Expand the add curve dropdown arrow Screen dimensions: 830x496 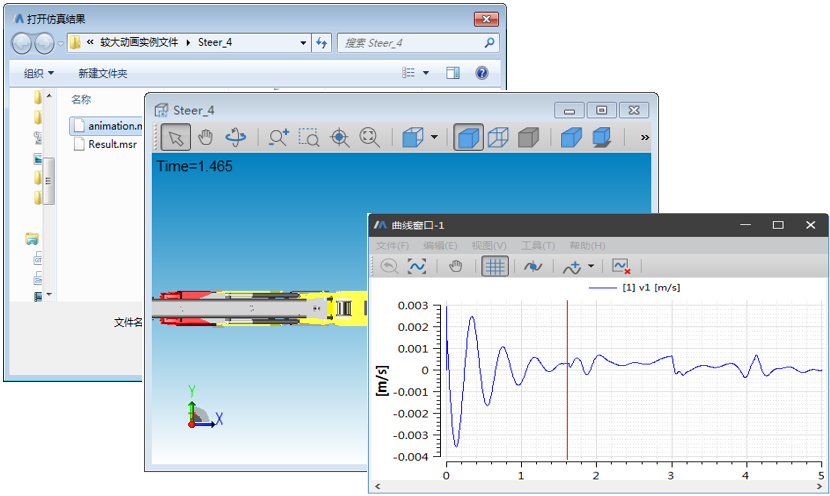coord(591,266)
